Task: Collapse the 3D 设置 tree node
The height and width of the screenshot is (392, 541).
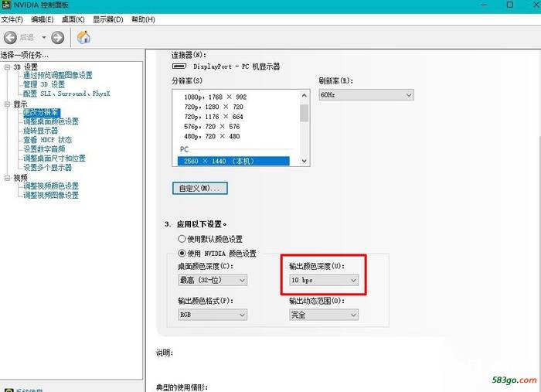Action: point(7,67)
